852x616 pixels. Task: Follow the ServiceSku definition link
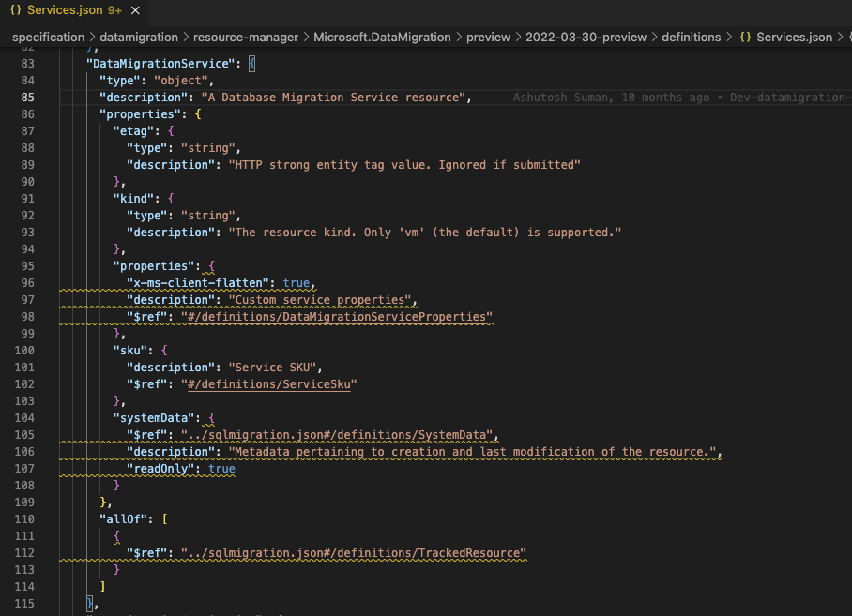pyautogui.click(x=269, y=384)
